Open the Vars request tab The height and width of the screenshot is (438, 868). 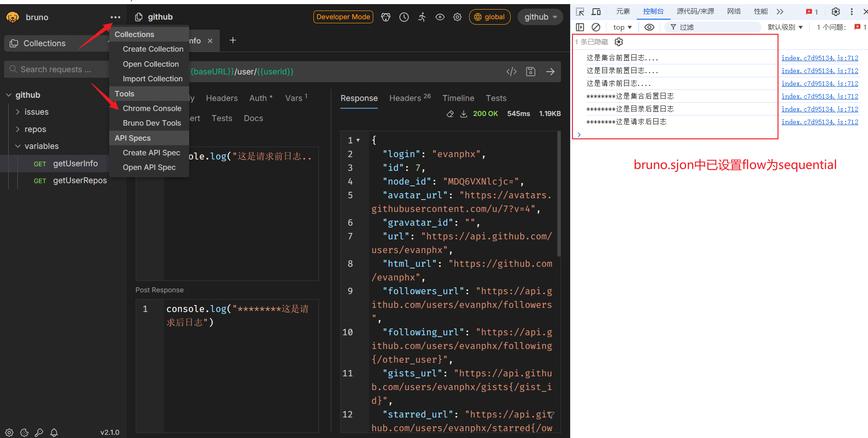click(x=296, y=98)
